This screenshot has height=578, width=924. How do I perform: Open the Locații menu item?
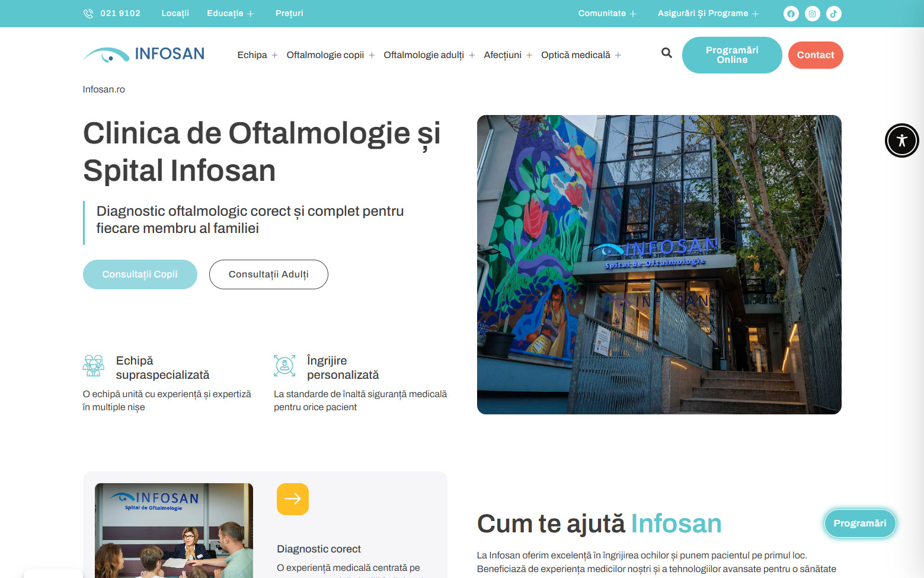tap(175, 14)
